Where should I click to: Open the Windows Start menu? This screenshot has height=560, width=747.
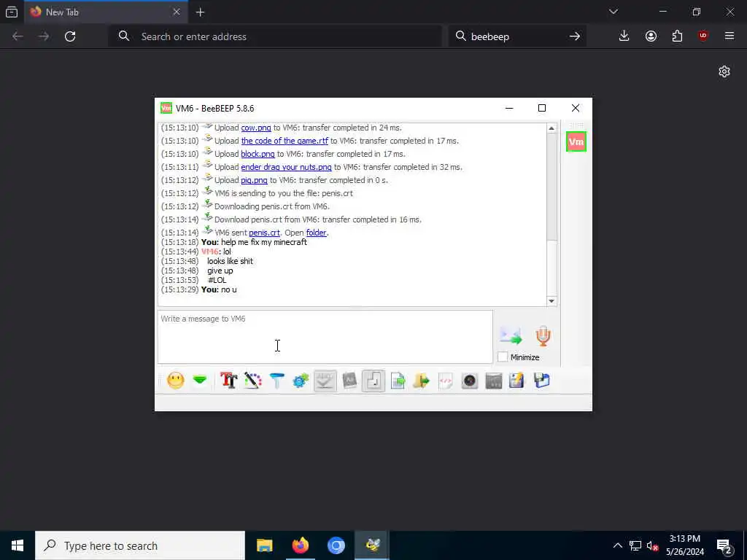coord(18,545)
